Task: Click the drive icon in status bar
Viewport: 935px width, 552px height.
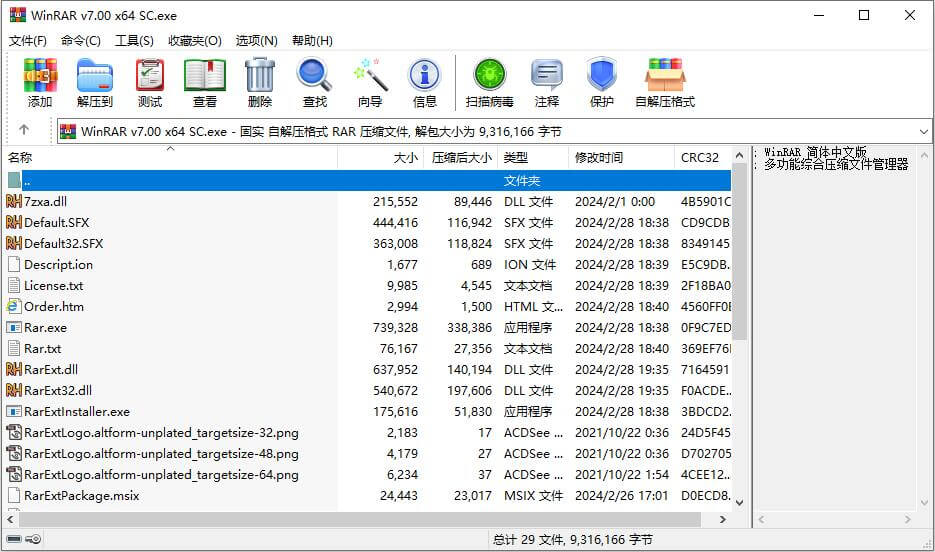Action: pos(14,539)
